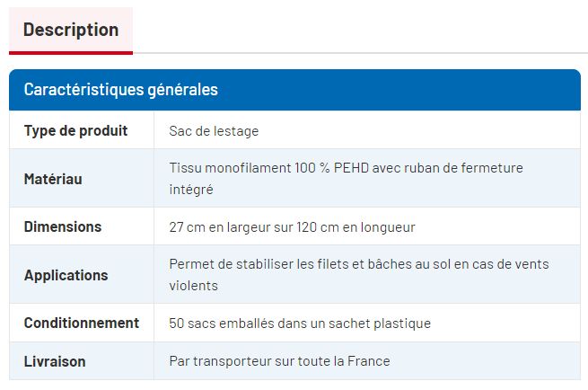Select the Dimensions row label
588x390 pixels.
[63, 226]
